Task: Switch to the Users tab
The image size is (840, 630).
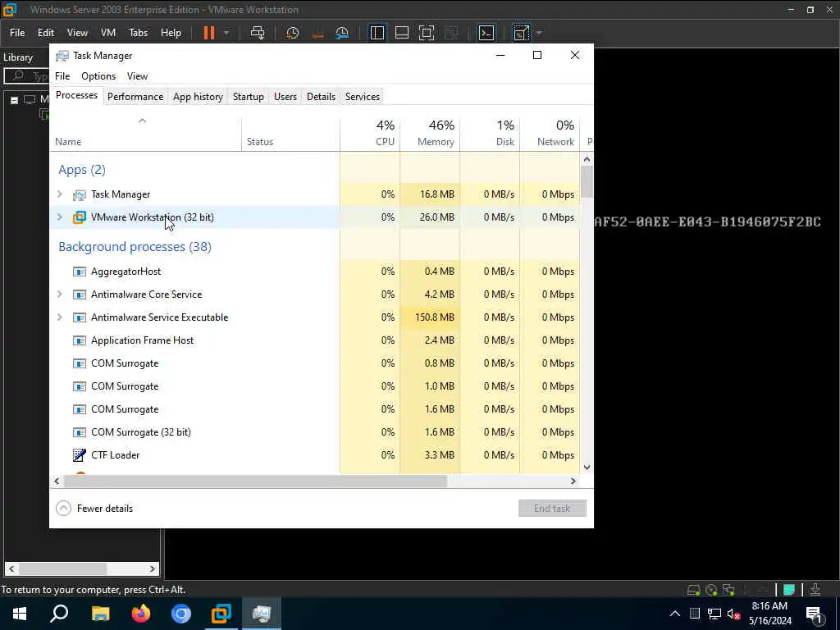Action: pos(285,97)
